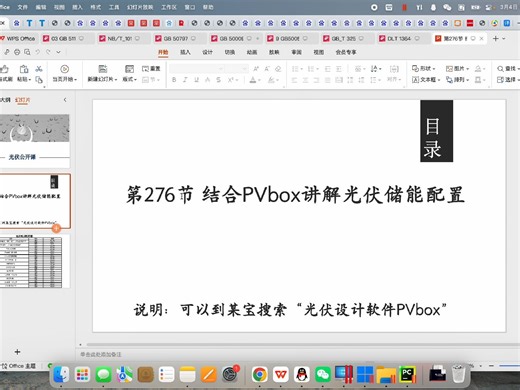Click the 目录 black box on slide

click(x=436, y=131)
